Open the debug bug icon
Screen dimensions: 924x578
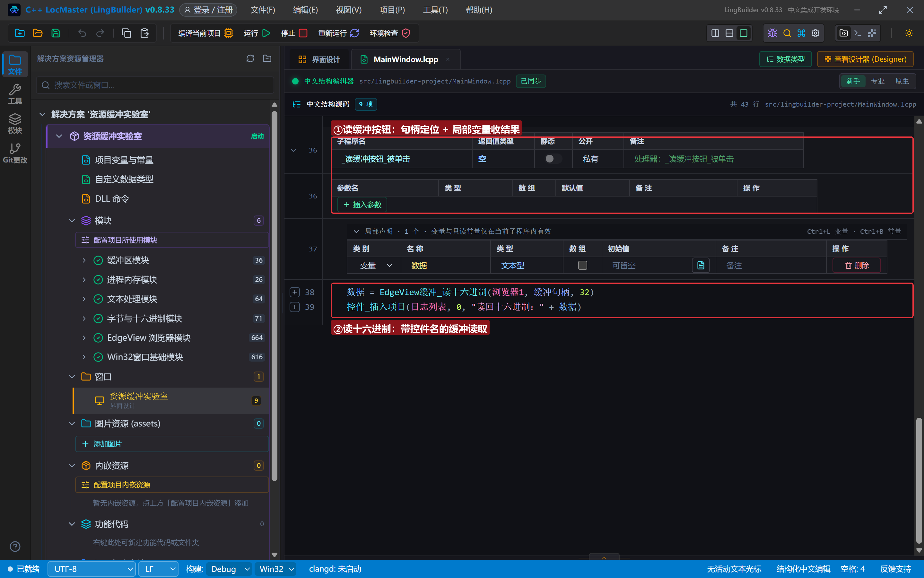tap(772, 33)
